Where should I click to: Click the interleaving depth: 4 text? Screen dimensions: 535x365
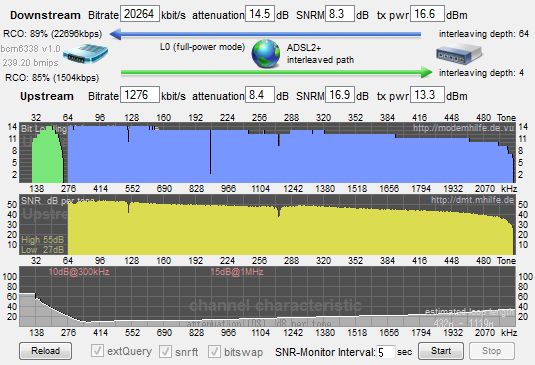coord(481,73)
